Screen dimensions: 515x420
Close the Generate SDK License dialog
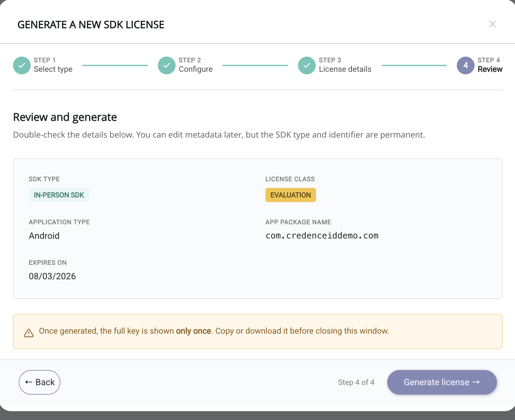[x=492, y=24]
